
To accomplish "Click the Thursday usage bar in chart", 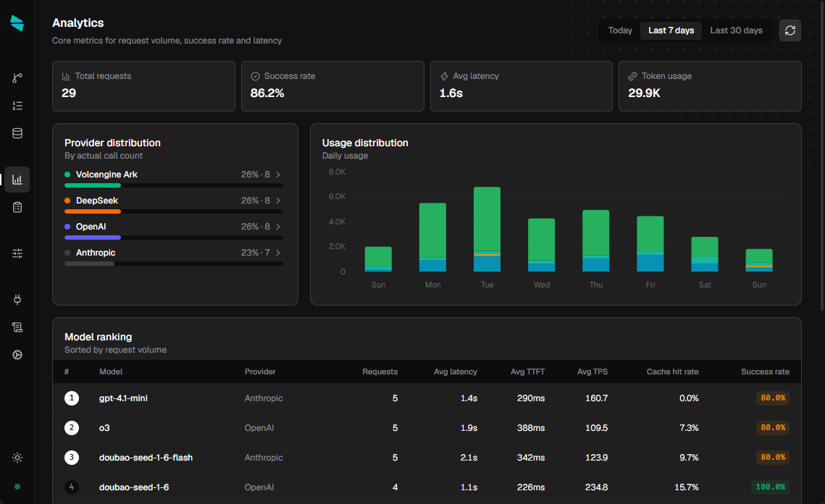I will click(596, 241).
